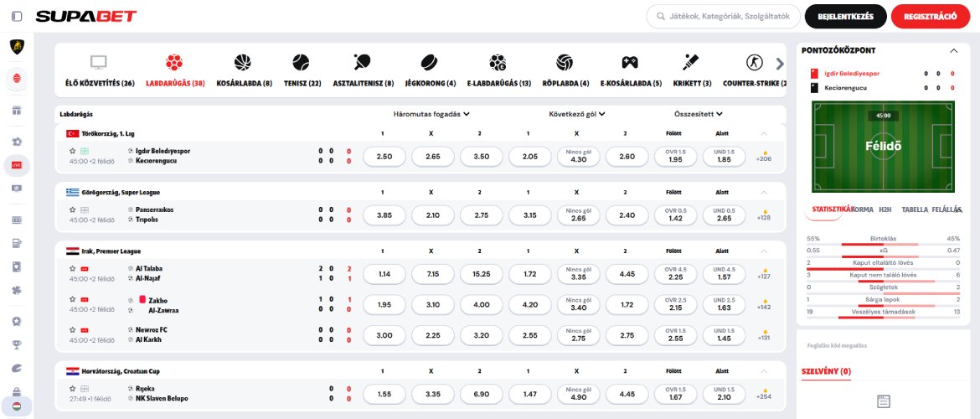Open Röplabda (volleyball) live events
980x419 pixels.
coord(565,63)
